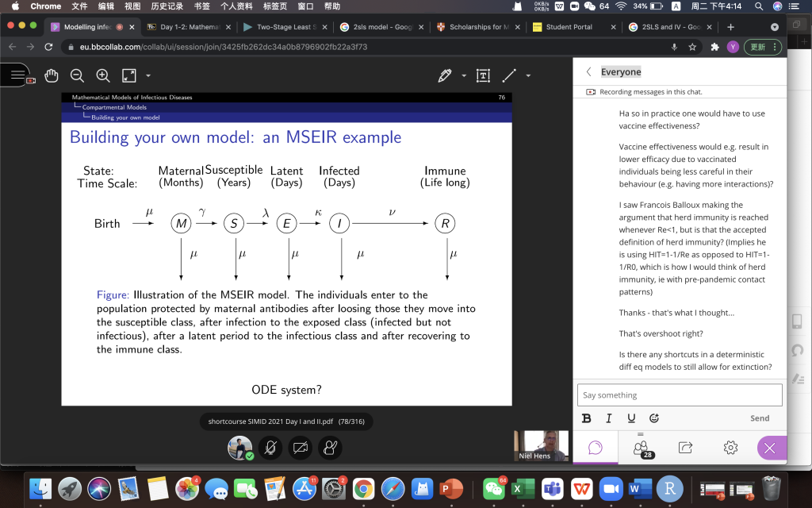Switch to the Day 1-2: Mathemat tab

189,27
